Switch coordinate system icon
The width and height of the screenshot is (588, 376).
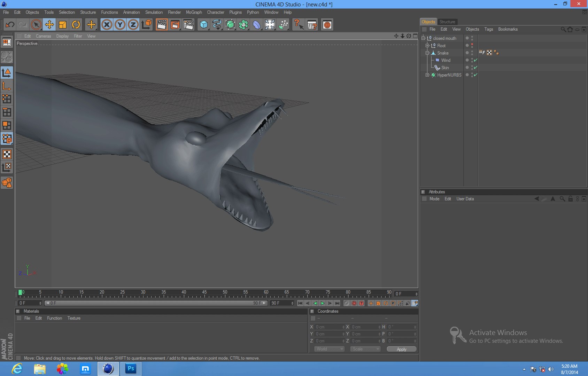click(147, 25)
